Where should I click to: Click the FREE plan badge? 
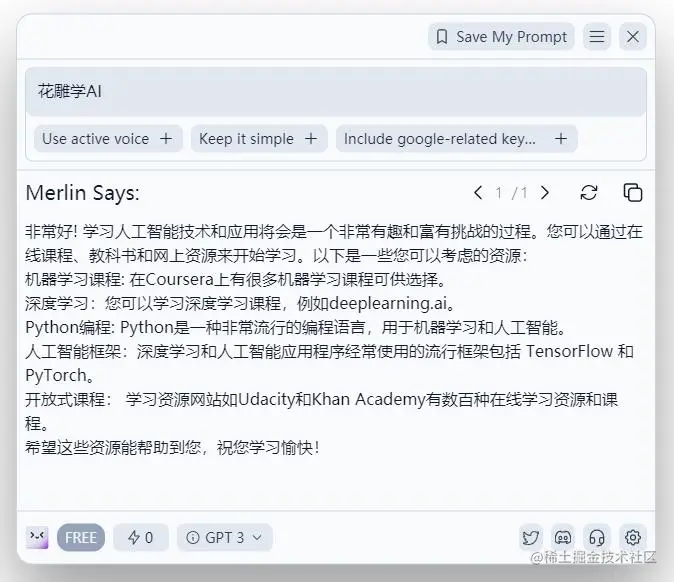[x=81, y=537]
